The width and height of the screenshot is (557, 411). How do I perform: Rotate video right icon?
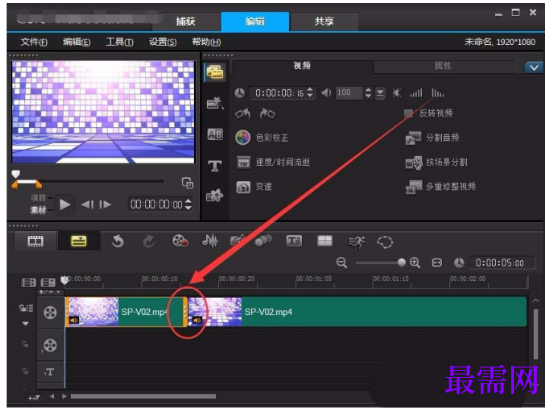[x=267, y=114]
